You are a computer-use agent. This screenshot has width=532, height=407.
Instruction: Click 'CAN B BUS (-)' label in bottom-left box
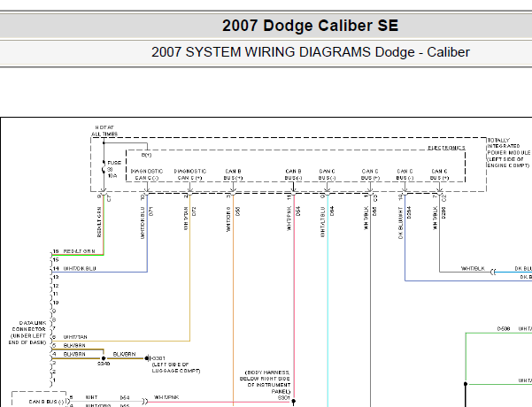(46, 402)
